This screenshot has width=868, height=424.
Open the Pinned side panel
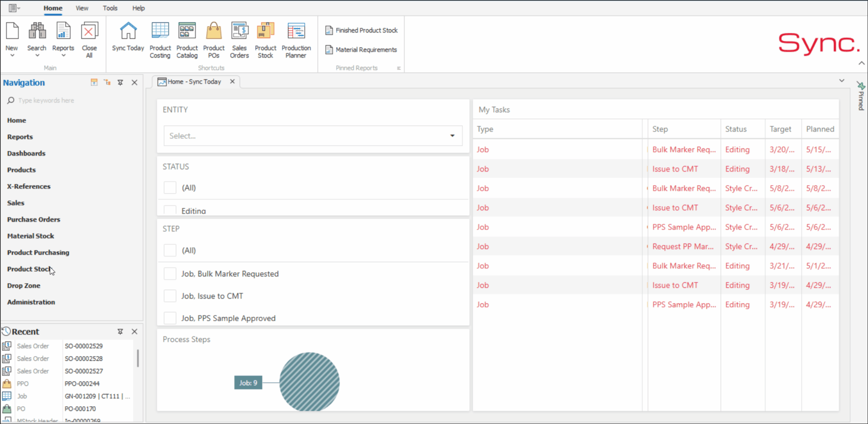[x=861, y=96]
